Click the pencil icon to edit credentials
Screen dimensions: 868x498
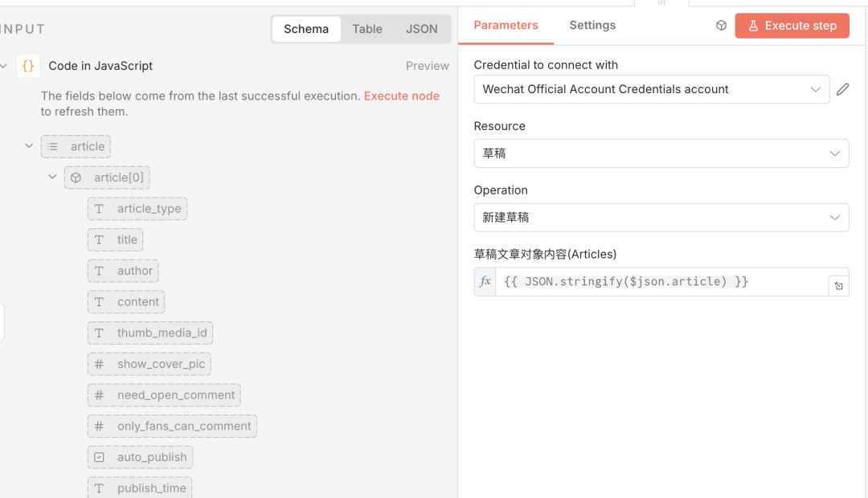point(842,89)
